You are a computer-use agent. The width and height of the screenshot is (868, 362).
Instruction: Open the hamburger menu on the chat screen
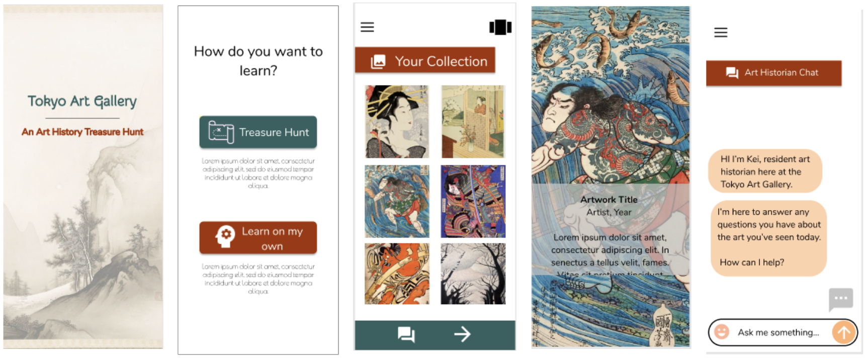click(x=721, y=33)
